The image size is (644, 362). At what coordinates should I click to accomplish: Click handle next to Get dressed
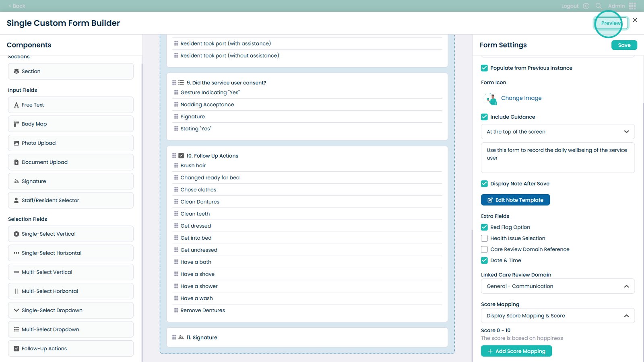click(176, 226)
